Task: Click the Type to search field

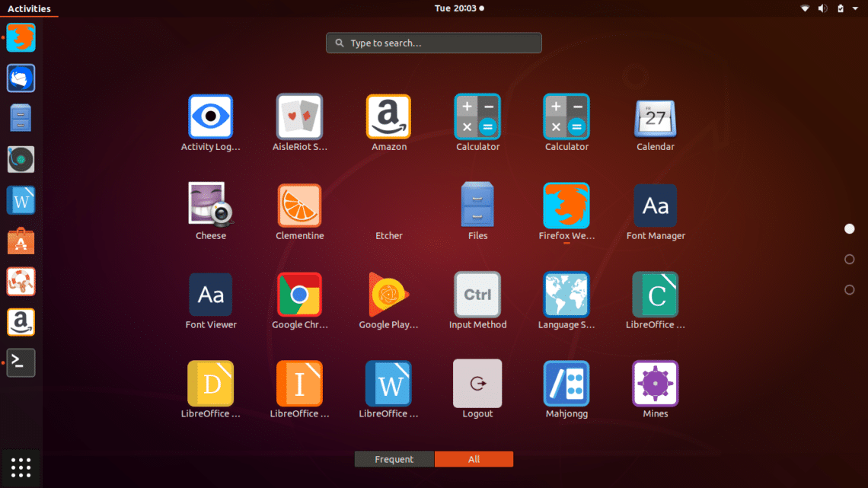Action: coord(433,43)
